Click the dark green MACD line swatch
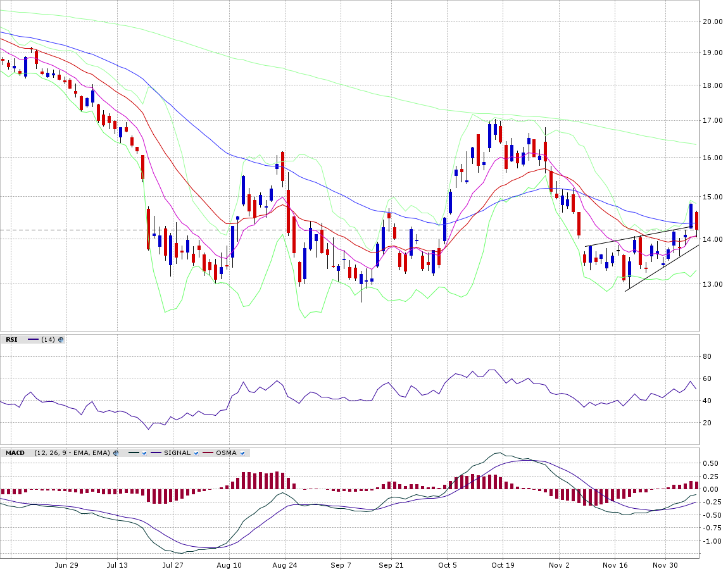728x574 pixels. pyautogui.click(x=134, y=453)
